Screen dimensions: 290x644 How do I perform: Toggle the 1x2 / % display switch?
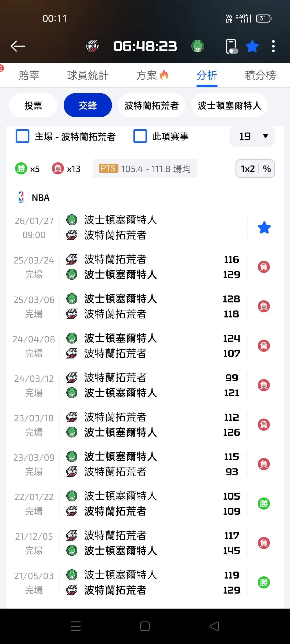tap(255, 169)
